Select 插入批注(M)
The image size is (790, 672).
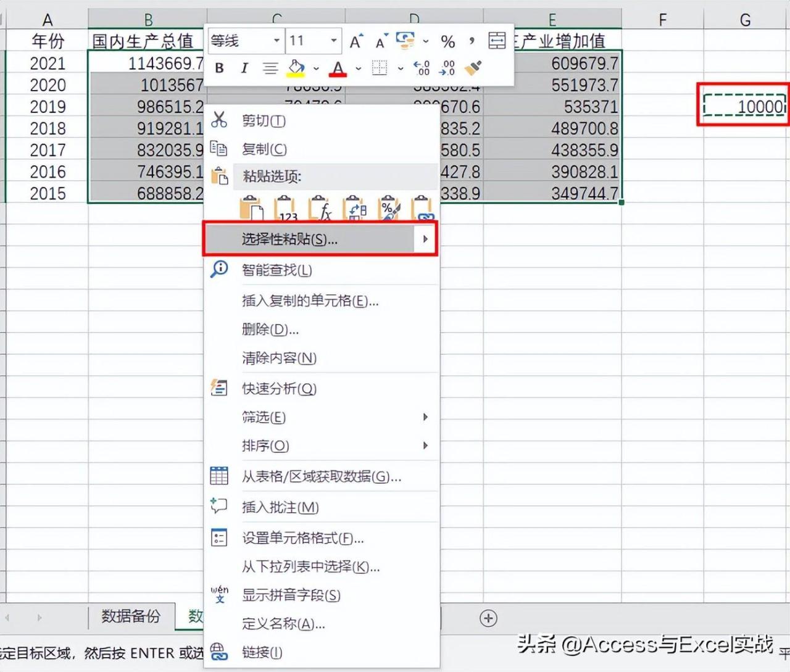tap(322, 507)
